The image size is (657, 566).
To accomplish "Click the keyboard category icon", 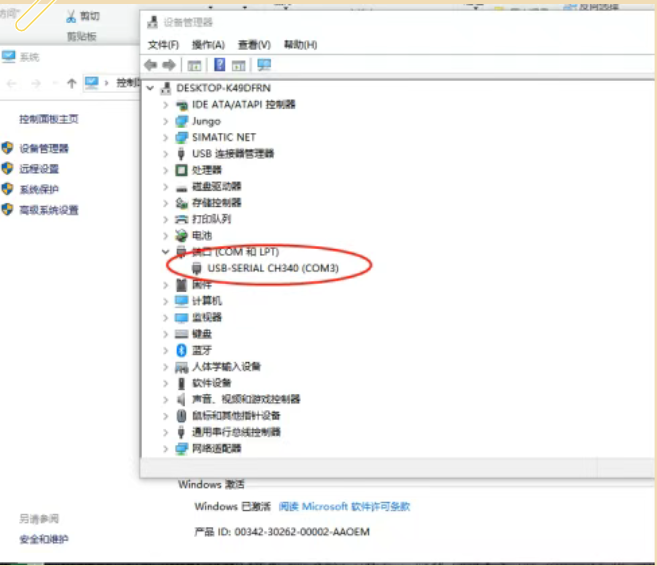I will 181,334.
